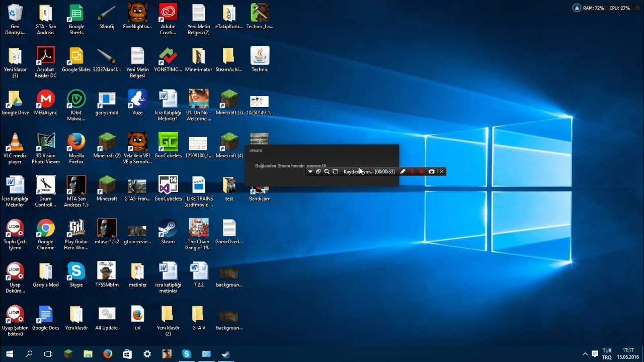Open Settings gear in the taskbar

pyautogui.click(x=147, y=354)
